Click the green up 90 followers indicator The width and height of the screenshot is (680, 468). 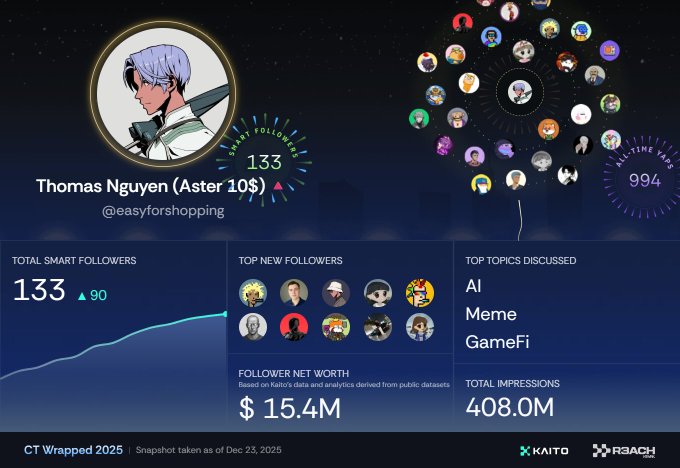92,295
